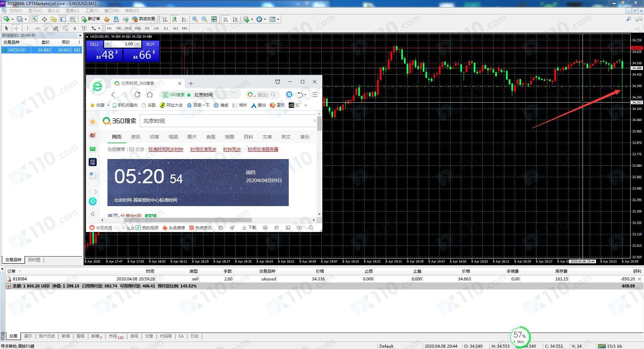Close the Market Watch panel
Screen dimensions: 644x349
click(80, 35)
